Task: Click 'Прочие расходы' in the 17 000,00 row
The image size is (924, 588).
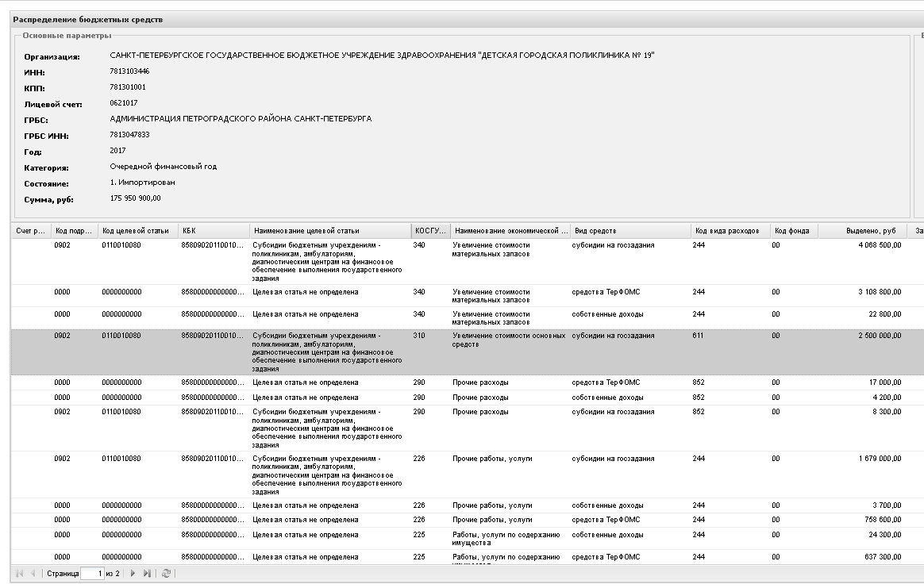Action: [x=480, y=382]
